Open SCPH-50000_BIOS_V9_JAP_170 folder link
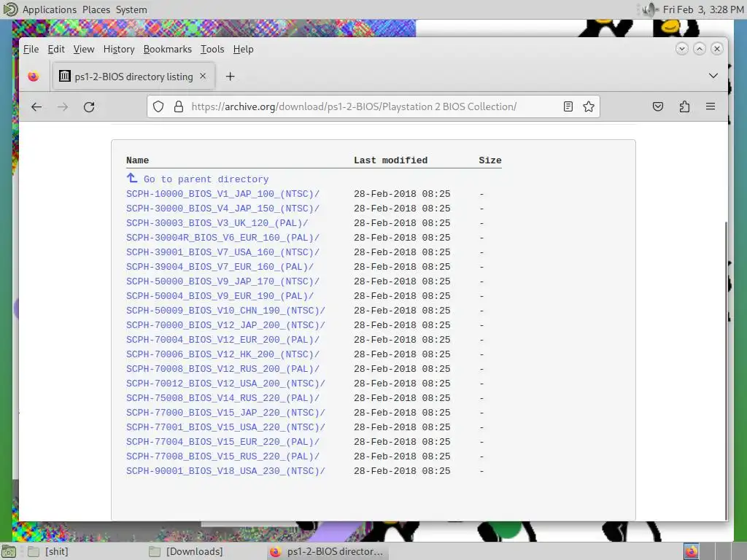The width and height of the screenshot is (747, 560). 223,281
